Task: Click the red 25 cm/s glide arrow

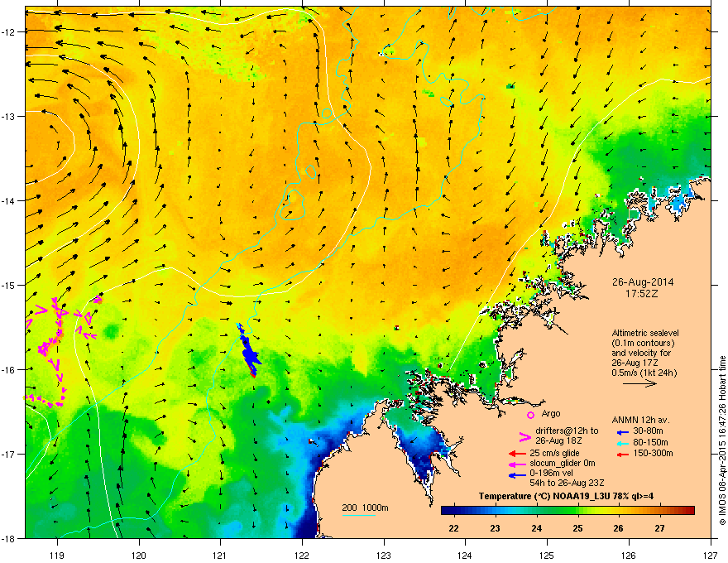Action: (x=517, y=454)
